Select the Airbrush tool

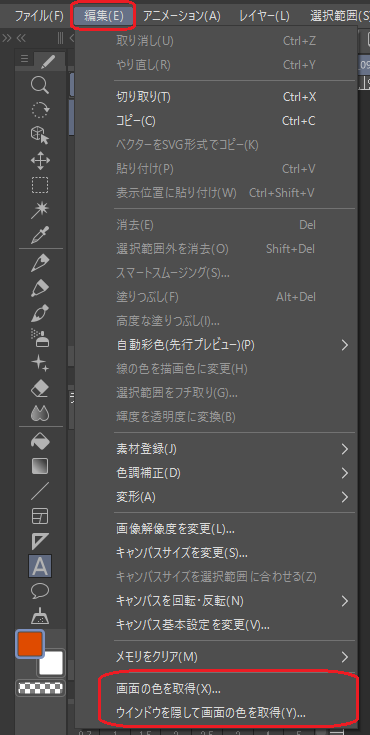point(40,338)
